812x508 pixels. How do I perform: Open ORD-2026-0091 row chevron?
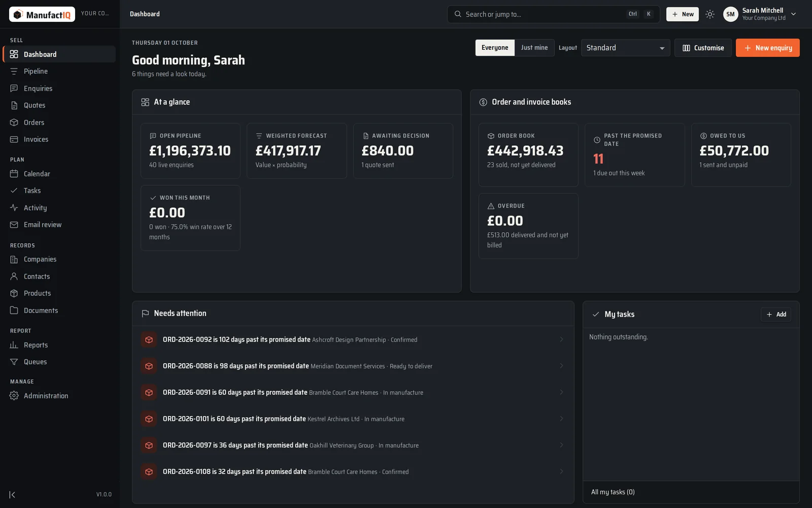tap(561, 392)
